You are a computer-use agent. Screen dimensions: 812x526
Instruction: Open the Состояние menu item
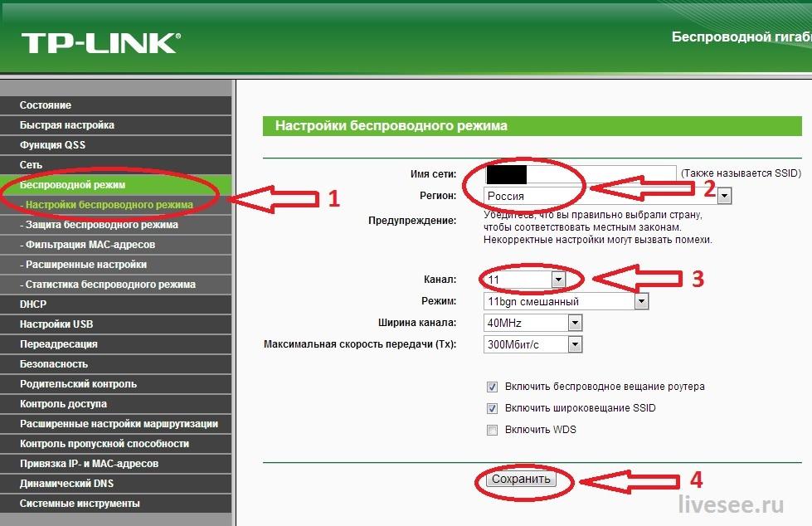click(x=115, y=105)
